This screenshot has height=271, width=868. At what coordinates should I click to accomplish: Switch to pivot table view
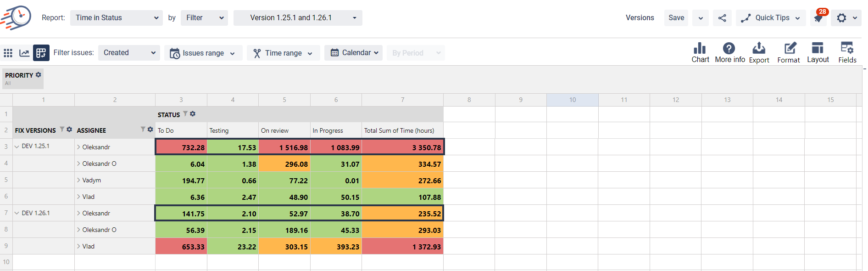pos(41,53)
